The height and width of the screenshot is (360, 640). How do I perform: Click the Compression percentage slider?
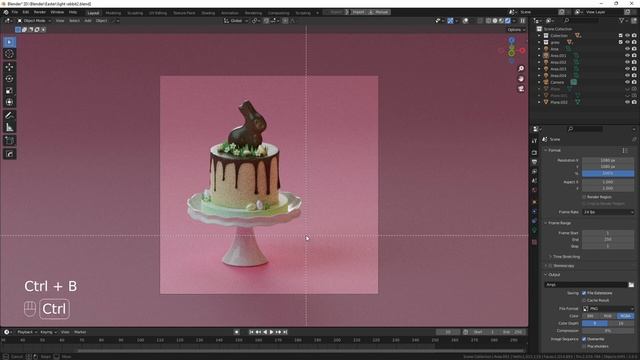(x=608, y=331)
